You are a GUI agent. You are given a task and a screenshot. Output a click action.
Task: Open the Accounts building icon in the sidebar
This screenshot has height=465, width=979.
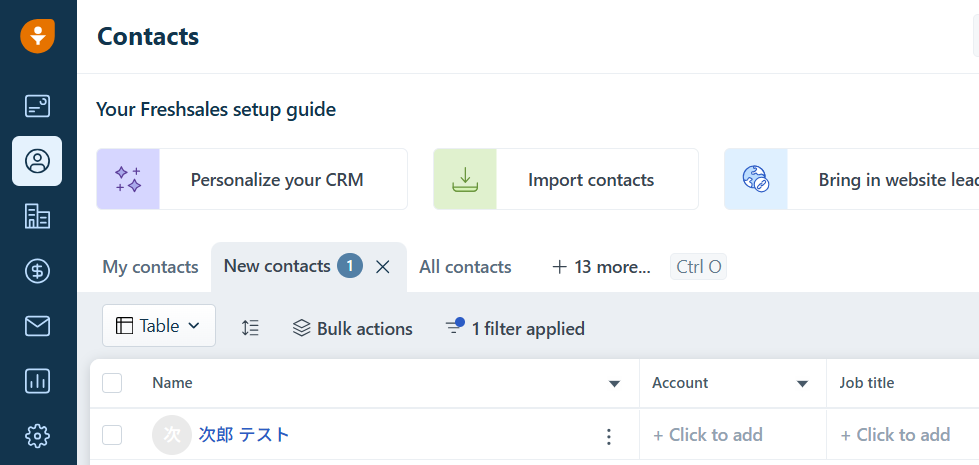click(37, 216)
